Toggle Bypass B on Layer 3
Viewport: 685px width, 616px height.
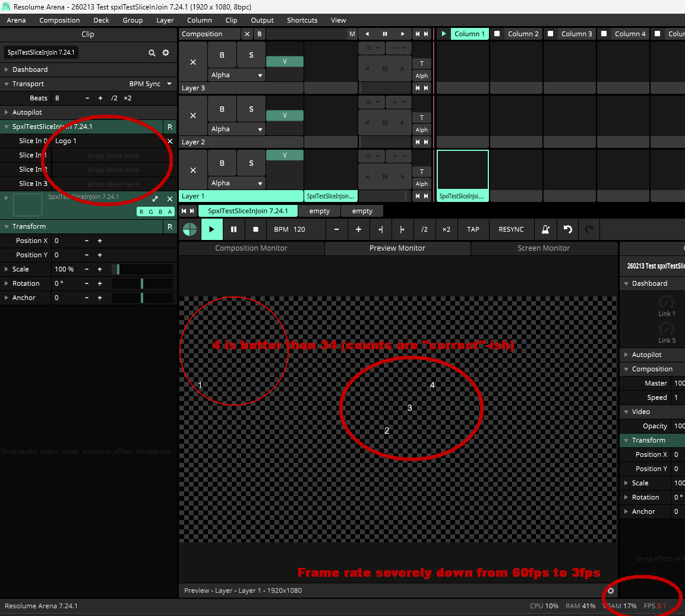click(x=222, y=55)
